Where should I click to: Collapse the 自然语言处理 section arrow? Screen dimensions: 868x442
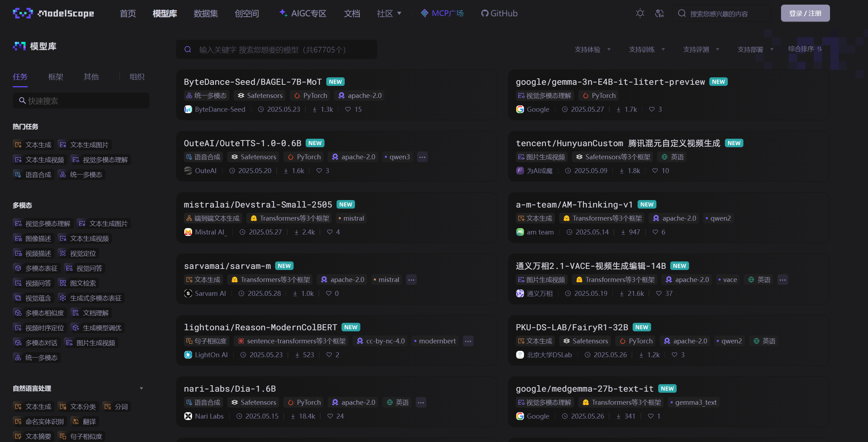tap(141, 388)
